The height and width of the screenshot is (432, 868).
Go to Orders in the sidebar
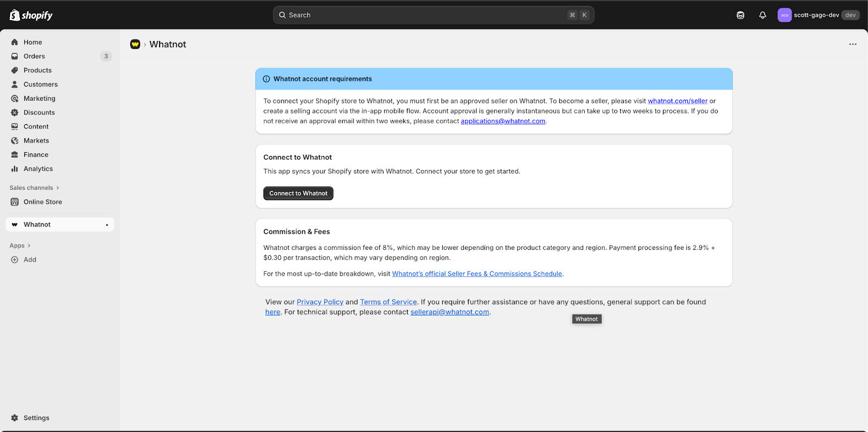click(34, 56)
